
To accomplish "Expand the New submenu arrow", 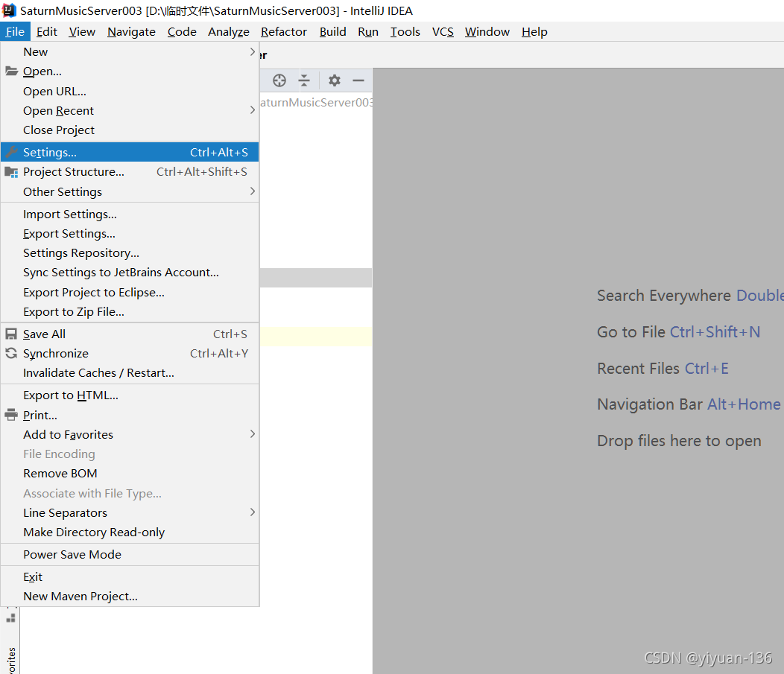I will [x=253, y=52].
